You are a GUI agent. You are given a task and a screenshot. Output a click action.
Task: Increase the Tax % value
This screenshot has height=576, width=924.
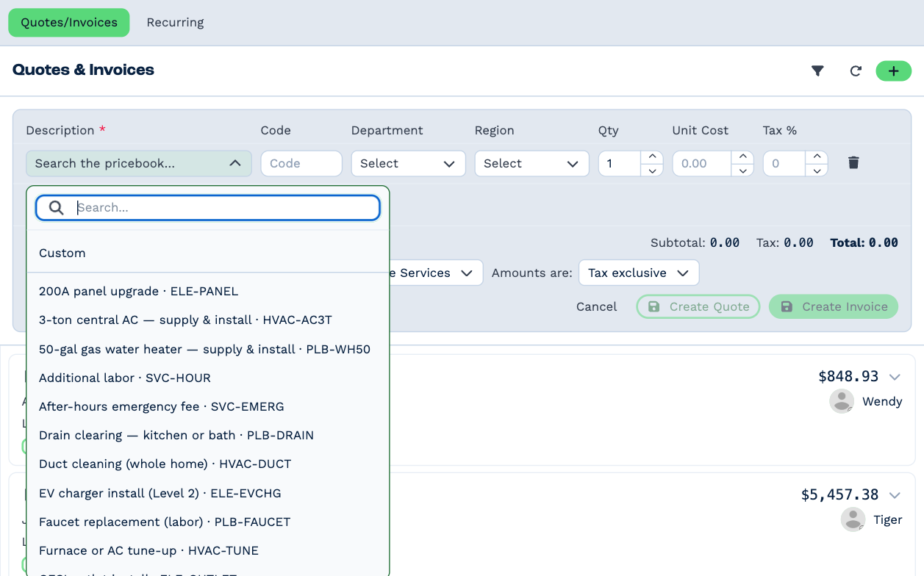pos(817,156)
